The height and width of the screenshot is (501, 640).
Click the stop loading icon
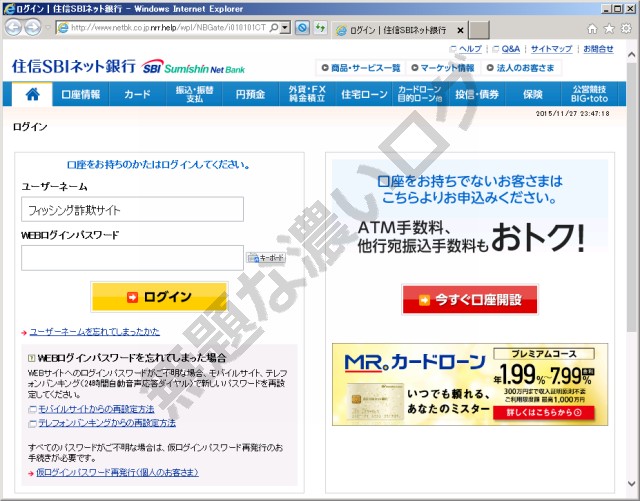tap(302, 28)
